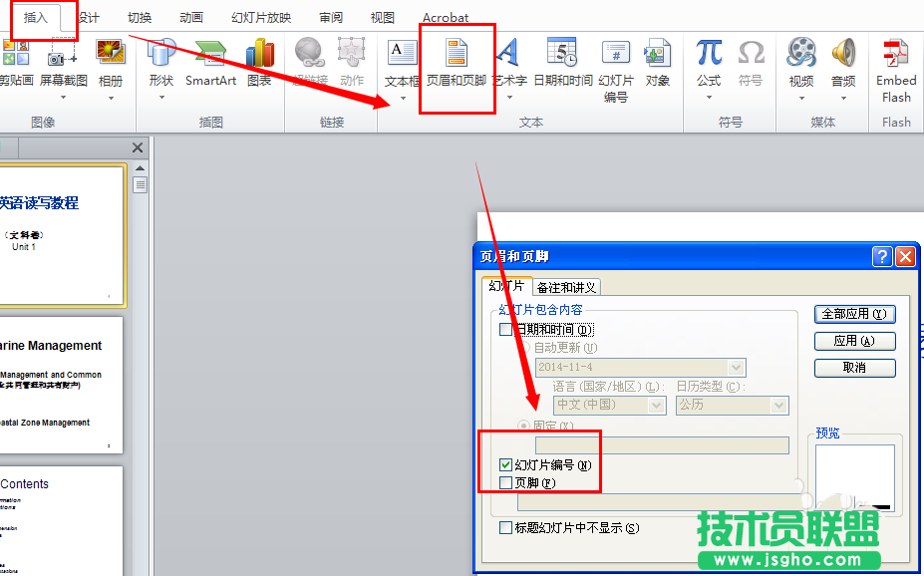
Task: Close the slide thumbnail pane
Action: pos(138,147)
